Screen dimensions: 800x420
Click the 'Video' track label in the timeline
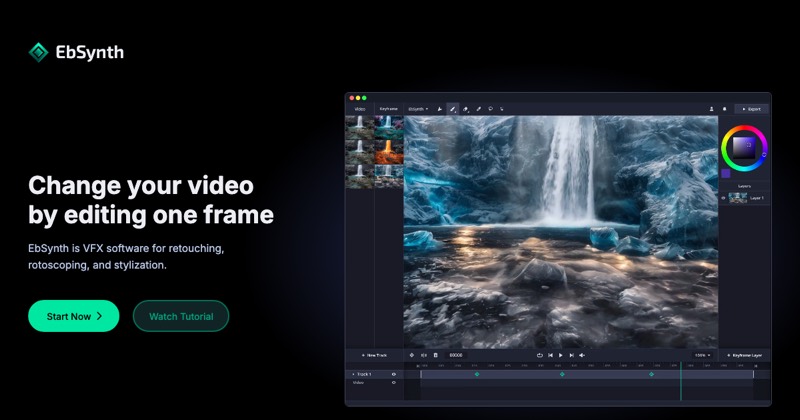[x=358, y=382]
